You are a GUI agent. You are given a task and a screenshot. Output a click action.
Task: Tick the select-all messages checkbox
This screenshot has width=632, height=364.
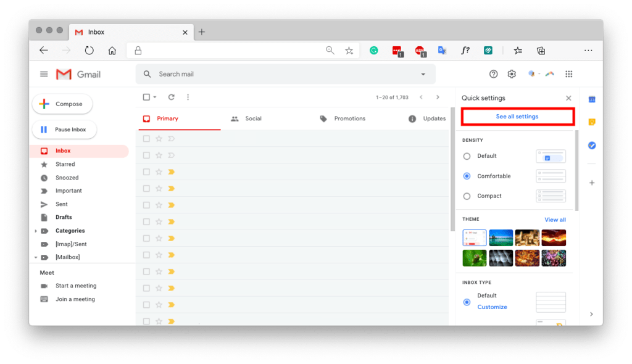coord(146,97)
